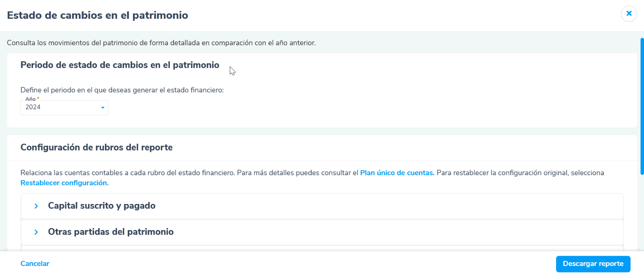Select Restablecer configuración link
The image size is (644, 276).
tap(64, 183)
